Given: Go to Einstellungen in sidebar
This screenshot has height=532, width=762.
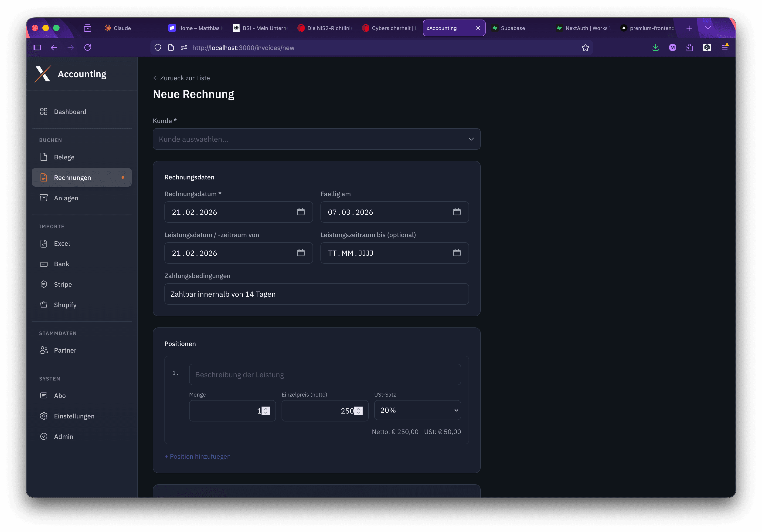Looking at the screenshot, I should (74, 416).
